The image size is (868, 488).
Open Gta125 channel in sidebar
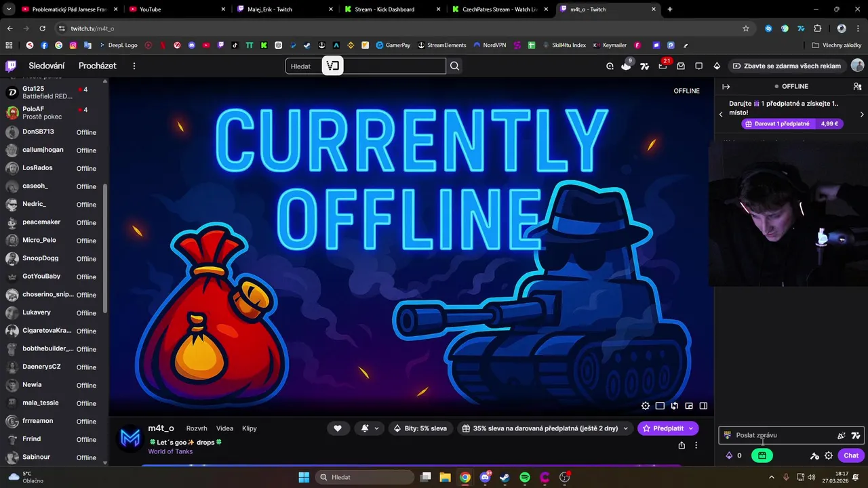pyautogui.click(x=53, y=92)
